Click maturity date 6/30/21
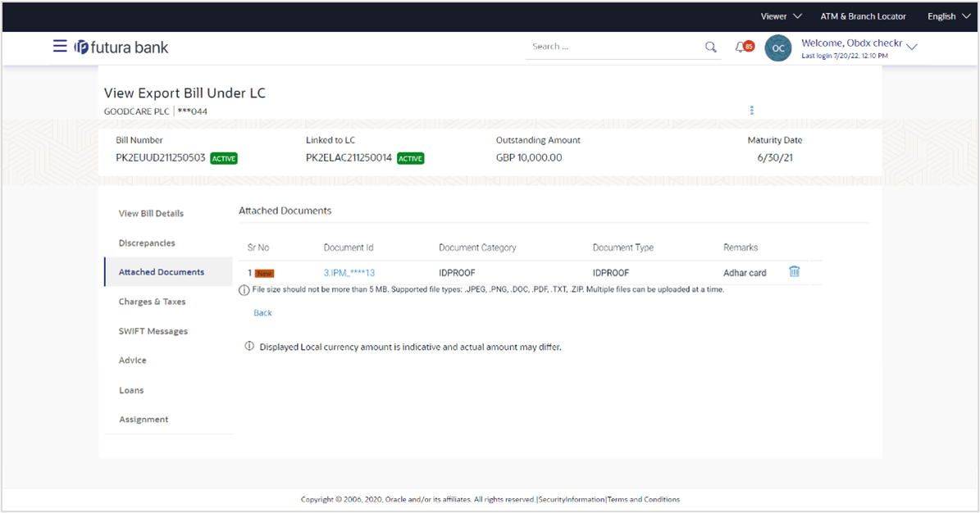Viewport: 980px width, 513px height. click(x=775, y=158)
